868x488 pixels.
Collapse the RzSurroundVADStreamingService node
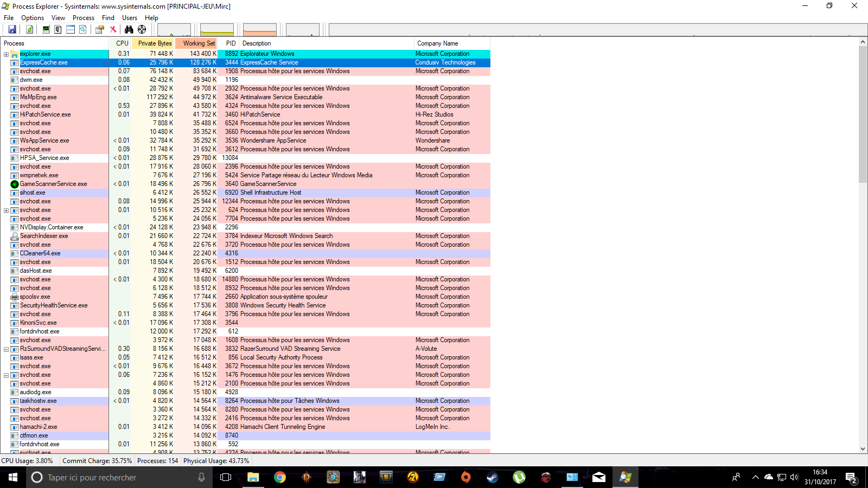click(x=6, y=349)
